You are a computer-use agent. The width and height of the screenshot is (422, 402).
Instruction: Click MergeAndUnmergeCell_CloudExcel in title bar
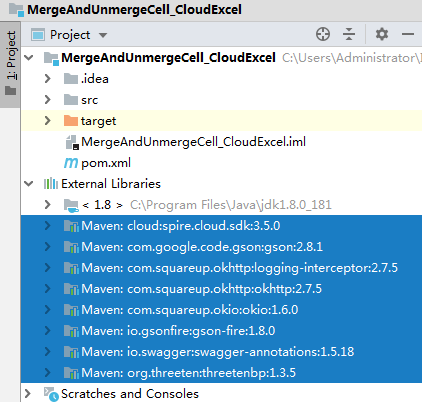click(134, 9)
